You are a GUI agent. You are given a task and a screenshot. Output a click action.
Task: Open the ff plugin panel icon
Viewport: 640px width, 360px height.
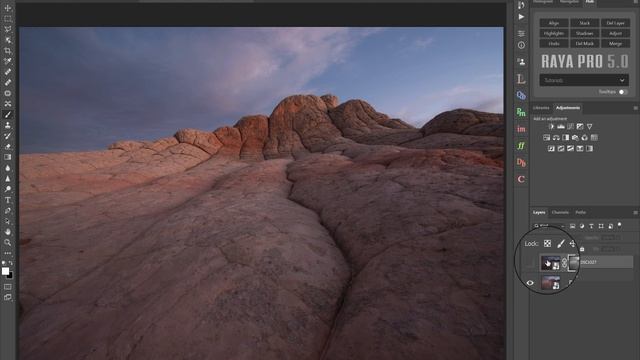[x=521, y=146]
